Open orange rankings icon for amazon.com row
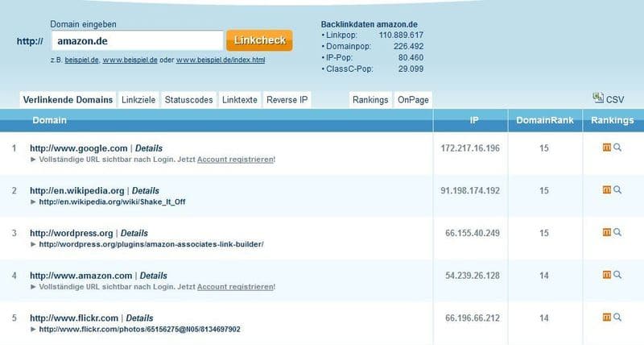644x345 pixels. pyautogui.click(x=607, y=275)
